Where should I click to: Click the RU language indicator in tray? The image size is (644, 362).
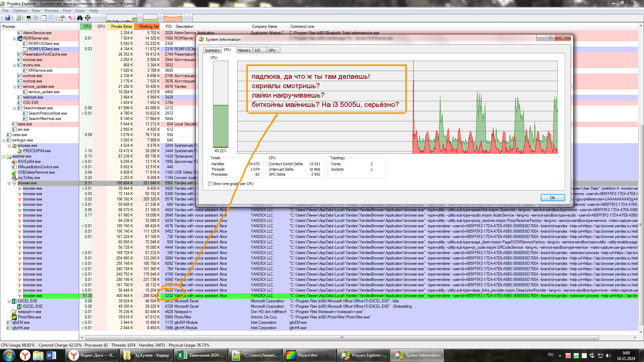pos(551,355)
